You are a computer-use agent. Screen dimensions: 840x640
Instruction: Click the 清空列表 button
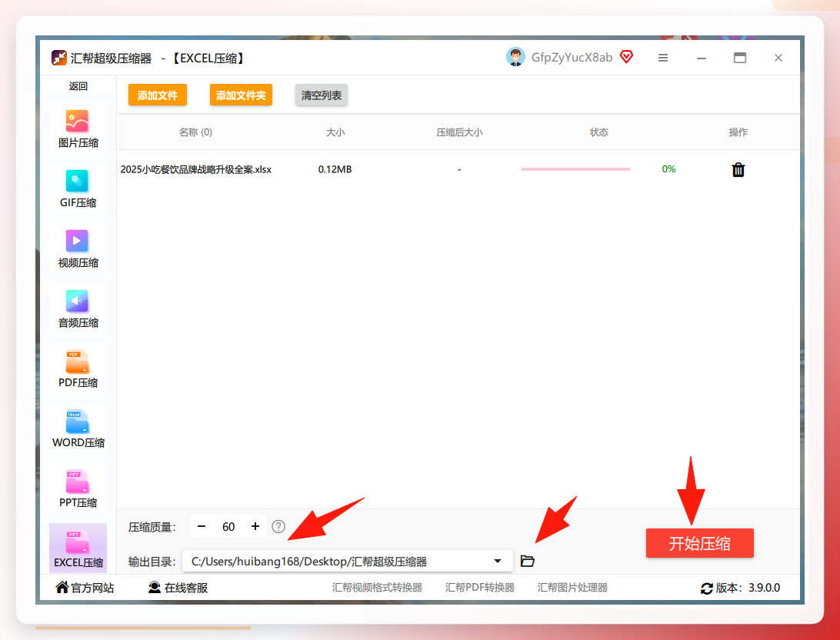pyautogui.click(x=322, y=95)
